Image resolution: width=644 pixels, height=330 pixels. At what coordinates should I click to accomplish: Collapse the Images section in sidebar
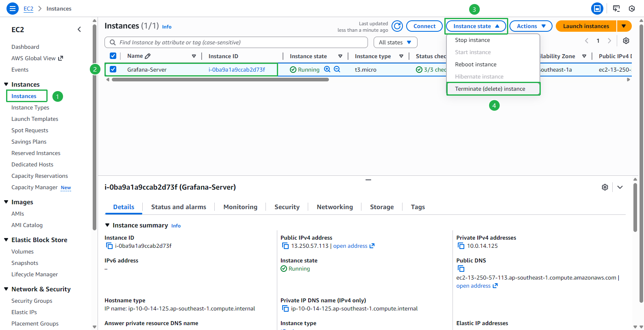6,202
